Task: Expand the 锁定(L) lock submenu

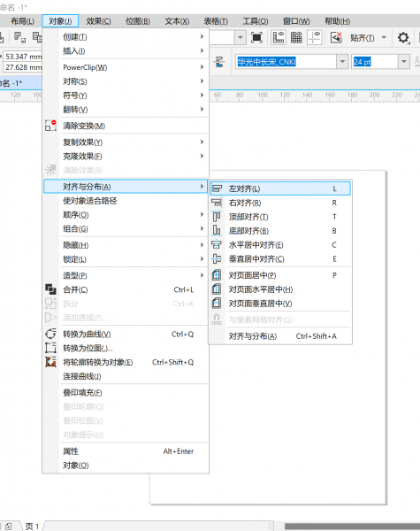Action: [126, 259]
